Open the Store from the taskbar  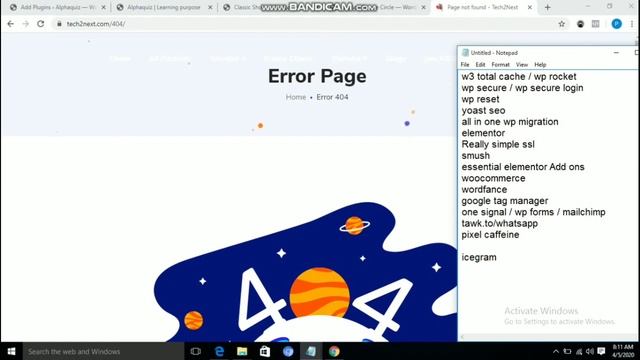tap(265, 351)
